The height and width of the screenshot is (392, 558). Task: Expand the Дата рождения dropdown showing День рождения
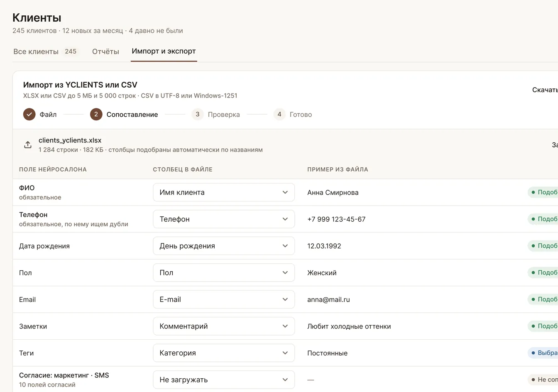pos(224,246)
